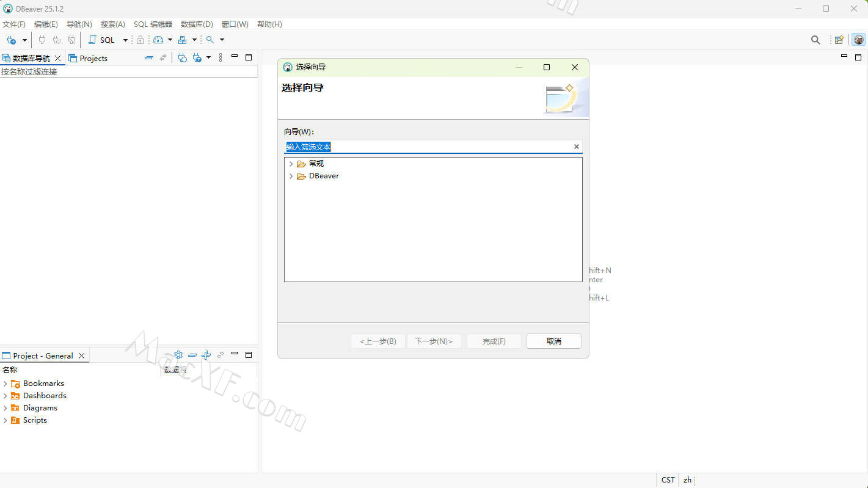Click the tools boxes icon in toolbar
The height and width of the screenshot is (488, 868).
pyautogui.click(x=182, y=40)
